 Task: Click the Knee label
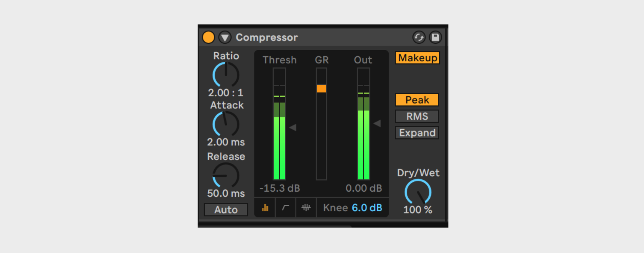pos(335,208)
